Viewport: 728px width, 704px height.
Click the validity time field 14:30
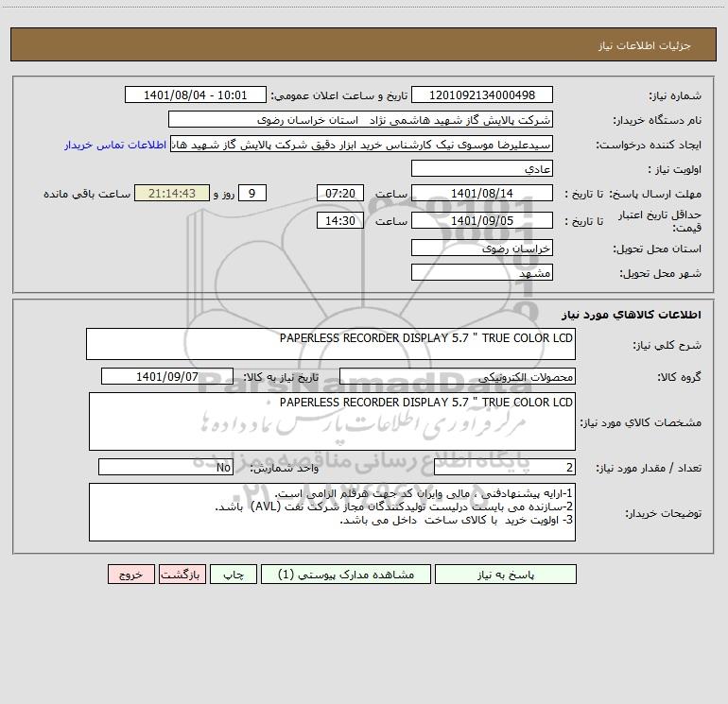(339, 220)
